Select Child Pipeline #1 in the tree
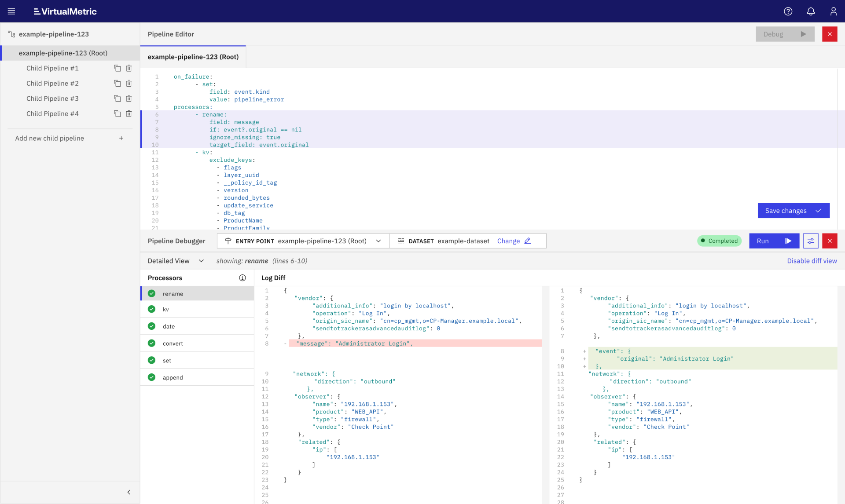 tap(52, 68)
